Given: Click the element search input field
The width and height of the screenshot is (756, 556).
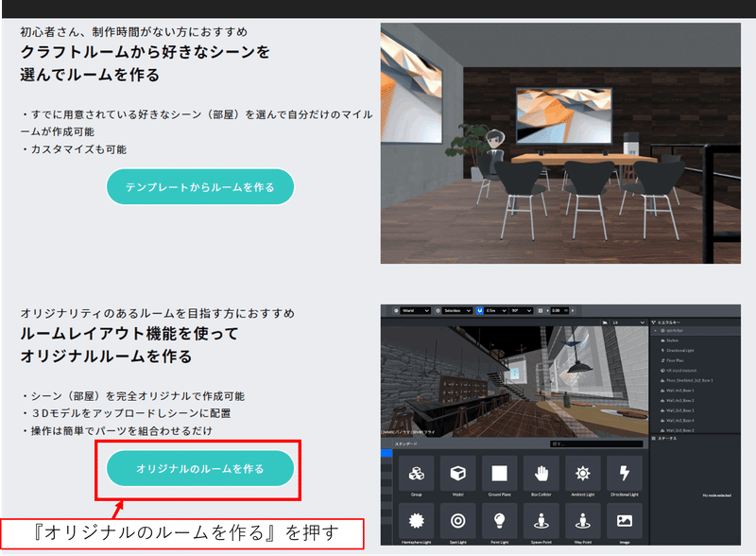Looking at the screenshot, I should pos(596,443).
